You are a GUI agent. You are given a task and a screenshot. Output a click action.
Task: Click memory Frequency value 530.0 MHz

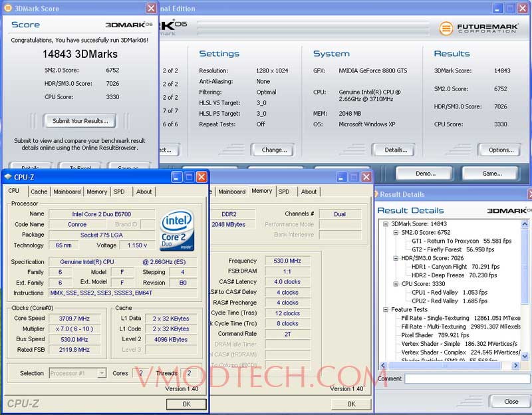287,261
